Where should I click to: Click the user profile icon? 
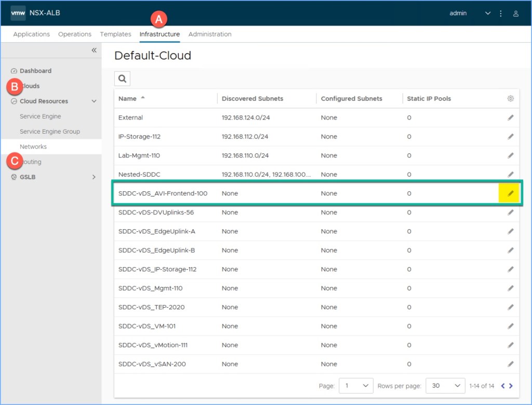point(516,14)
